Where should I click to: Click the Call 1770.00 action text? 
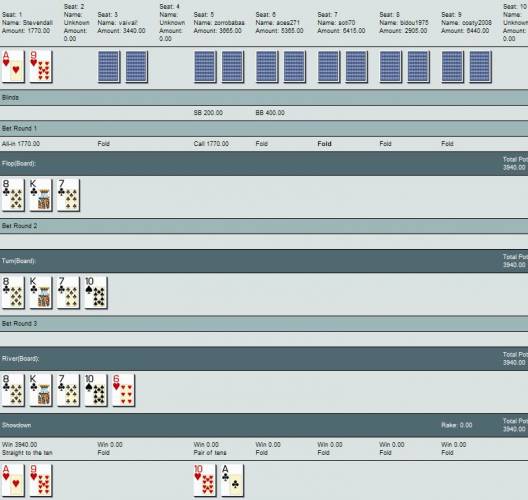pos(211,144)
